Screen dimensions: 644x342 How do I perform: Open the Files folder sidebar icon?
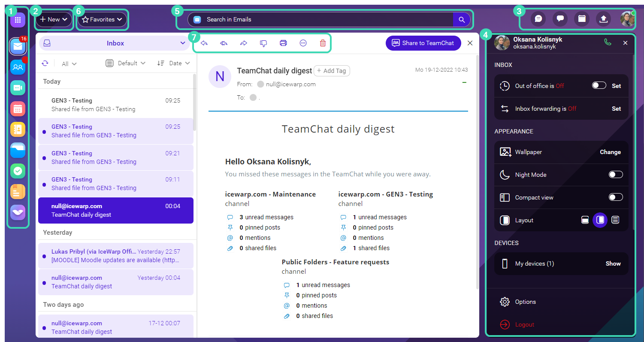tap(18, 150)
